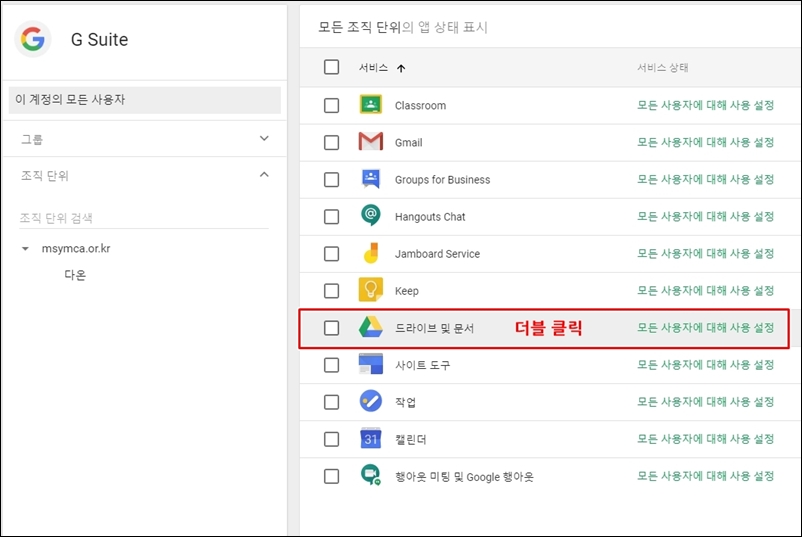Click the 사이트 도구 status text
The width and height of the screenshot is (802, 537).
point(705,365)
